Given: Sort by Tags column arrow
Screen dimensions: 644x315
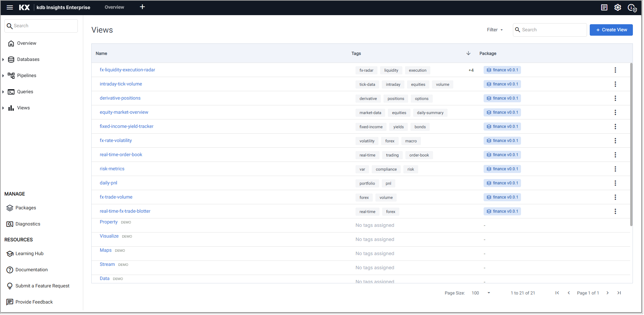Looking at the screenshot, I should pyautogui.click(x=468, y=53).
